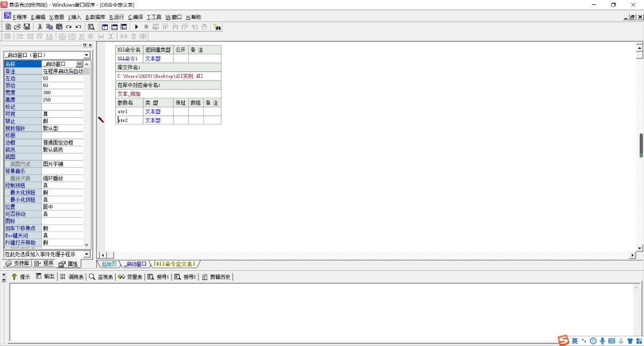The height and width of the screenshot is (346, 644).
Task: Click the Paste clipboard toolbar icon
Action: (x=59, y=26)
